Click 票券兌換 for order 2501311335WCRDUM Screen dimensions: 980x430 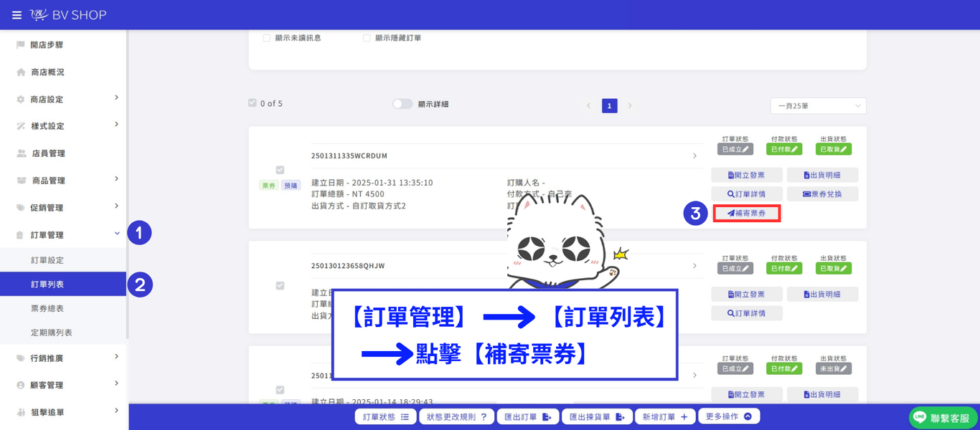tap(822, 194)
